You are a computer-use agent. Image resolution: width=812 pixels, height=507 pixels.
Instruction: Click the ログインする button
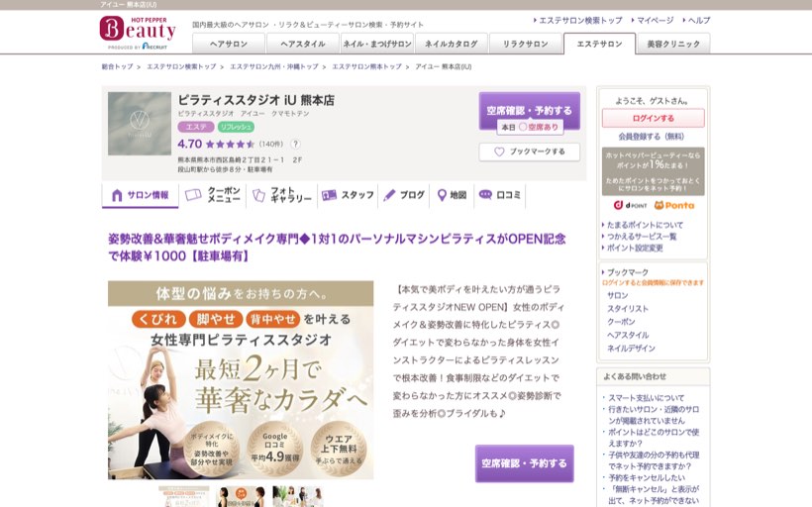[x=653, y=118]
